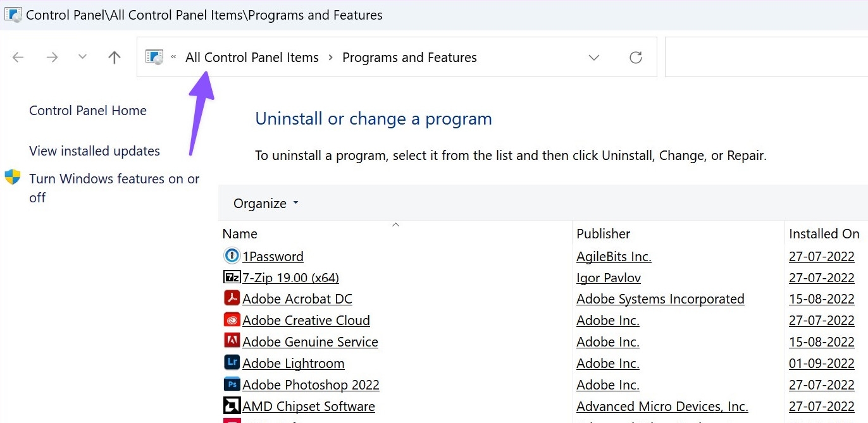Expand the recent locations dropdown
Screen dimensions: 868x423
coord(82,58)
